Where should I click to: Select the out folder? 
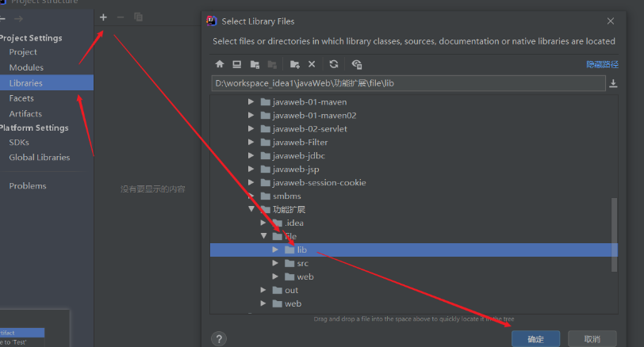pyautogui.click(x=291, y=291)
